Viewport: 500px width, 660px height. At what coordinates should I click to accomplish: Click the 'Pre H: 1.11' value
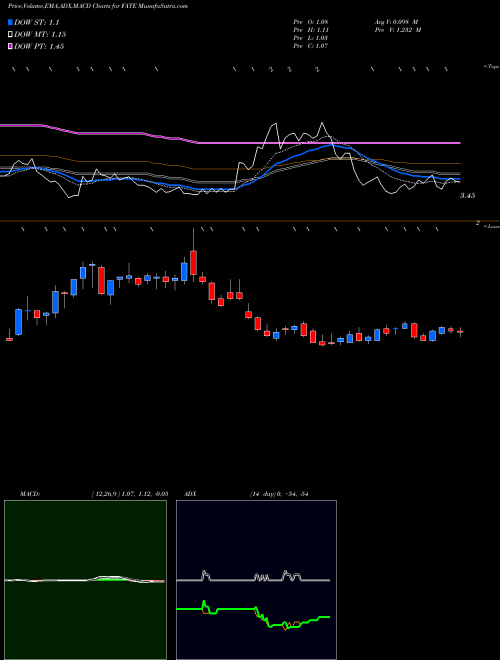311,30
